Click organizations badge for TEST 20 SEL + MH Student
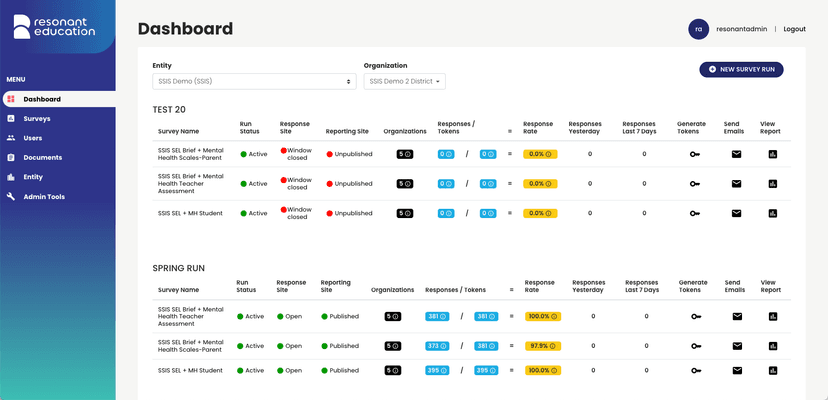The width and height of the screenshot is (828, 400). (x=405, y=213)
